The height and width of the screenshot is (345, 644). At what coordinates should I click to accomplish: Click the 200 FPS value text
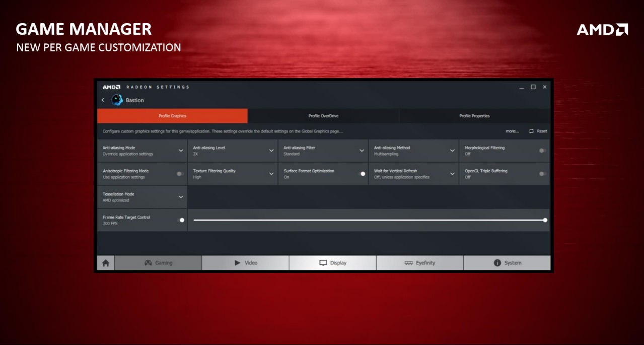click(x=110, y=223)
